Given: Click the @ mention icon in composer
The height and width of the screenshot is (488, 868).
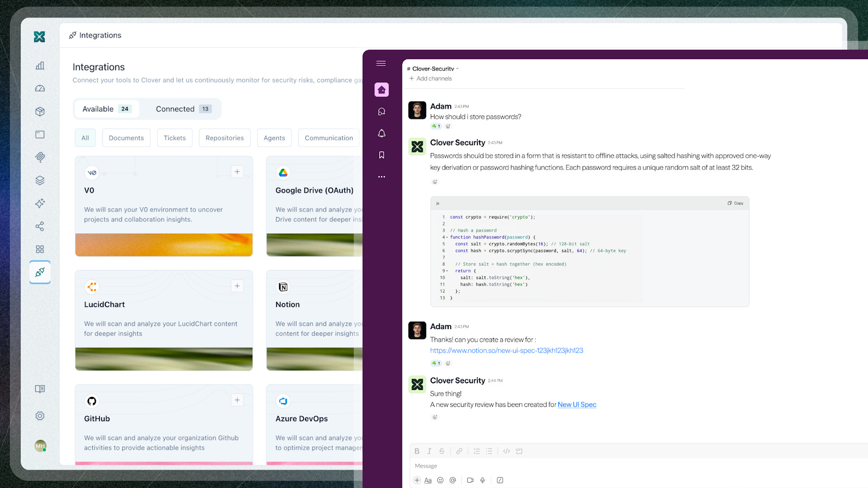Looking at the screenshot, I should pyautogui.click(x=452, y=480).
